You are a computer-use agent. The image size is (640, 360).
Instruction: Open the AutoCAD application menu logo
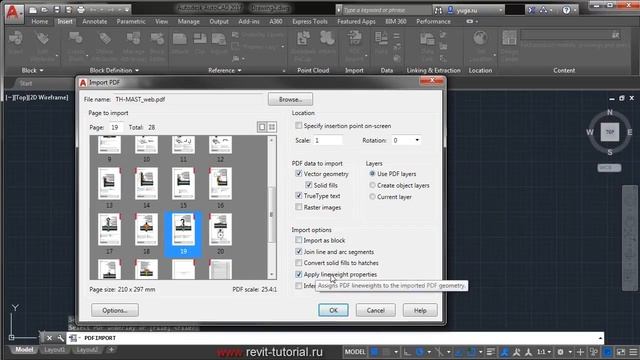coord(13,13)
